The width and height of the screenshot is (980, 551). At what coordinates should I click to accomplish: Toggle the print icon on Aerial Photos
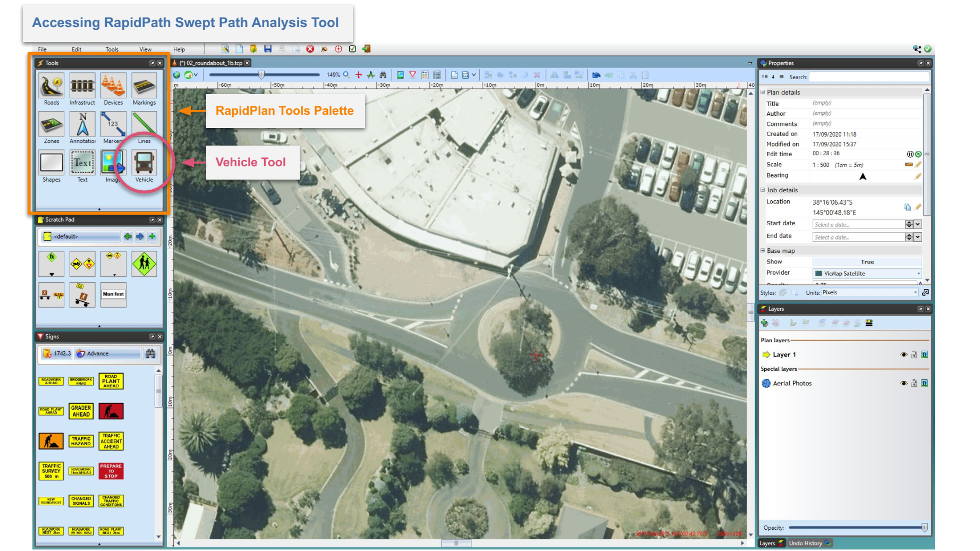(925, 383)
